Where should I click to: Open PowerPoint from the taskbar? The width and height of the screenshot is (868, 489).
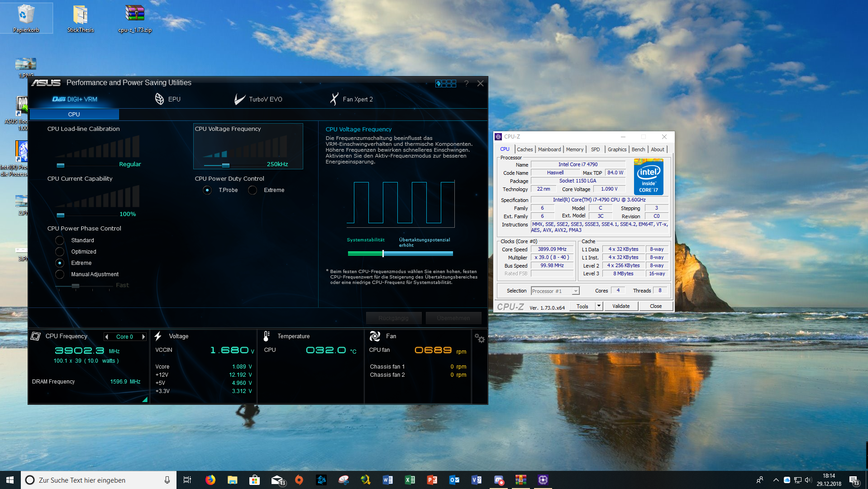pyautogui.click(x=432, y=480)
